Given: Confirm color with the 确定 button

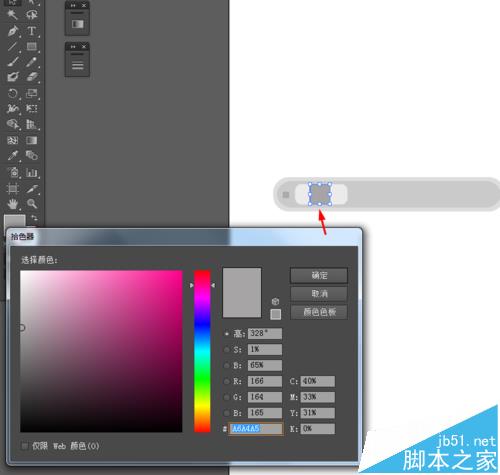Looking at the screenshot, I should pos(319,275).
